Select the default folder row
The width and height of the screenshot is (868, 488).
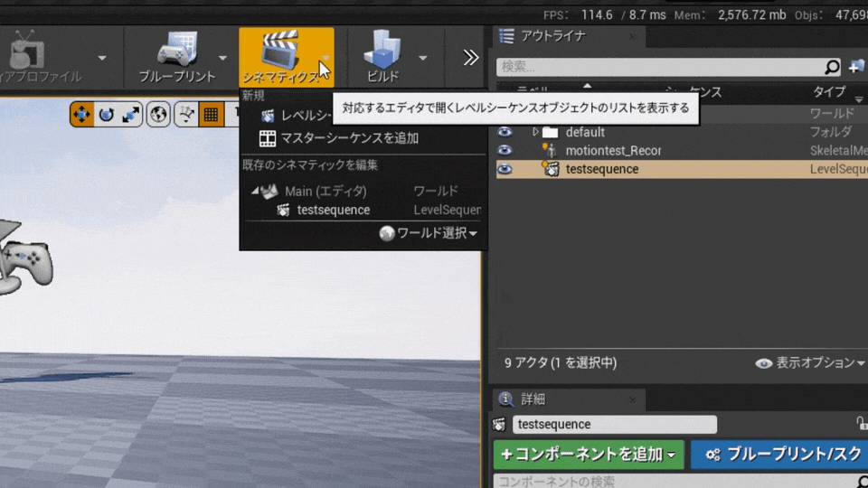[x=682, y=132]
